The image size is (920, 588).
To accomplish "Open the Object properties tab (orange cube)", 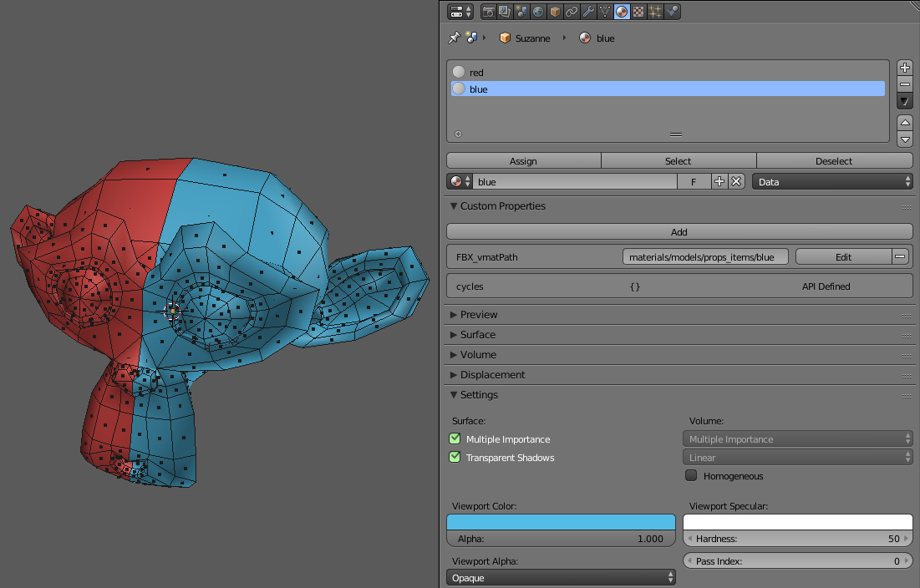I will tap(555, 11).
